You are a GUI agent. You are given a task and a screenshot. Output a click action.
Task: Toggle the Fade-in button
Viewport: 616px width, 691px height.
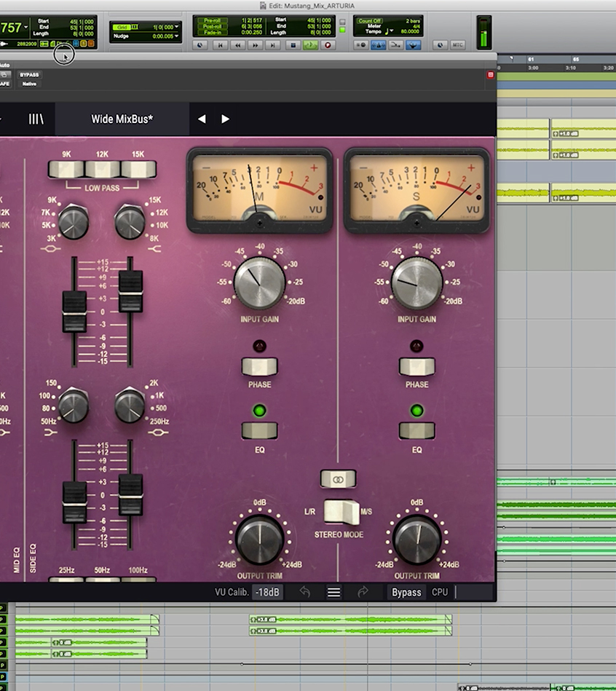pyautogui.click(x=212, y=32)
